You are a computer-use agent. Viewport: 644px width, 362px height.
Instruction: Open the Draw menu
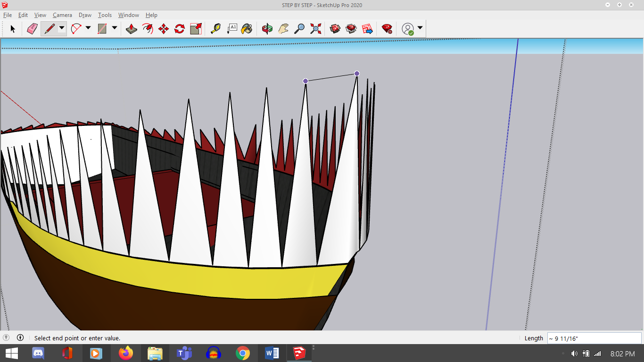pos(85,15)
